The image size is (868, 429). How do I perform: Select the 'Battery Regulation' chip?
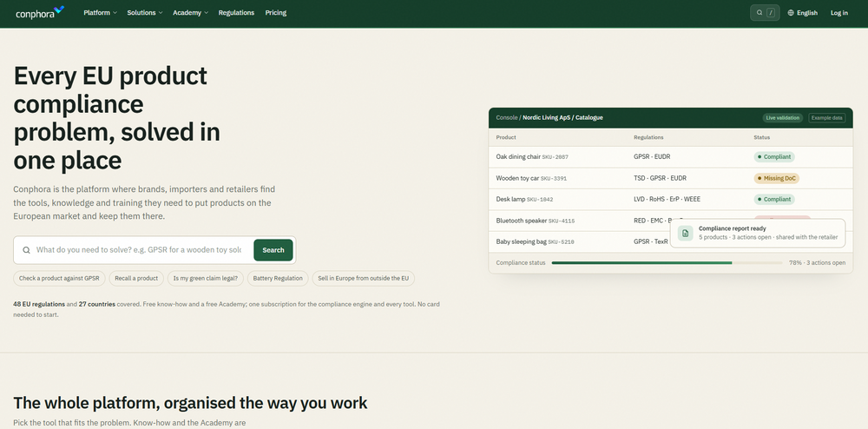[278, 279]
